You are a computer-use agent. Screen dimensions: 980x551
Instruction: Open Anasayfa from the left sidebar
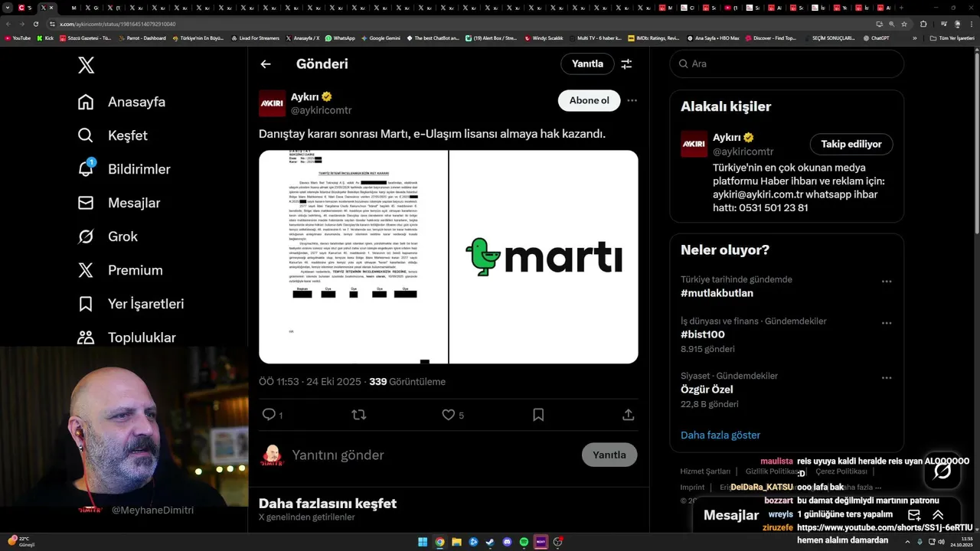tap(122, 102)
